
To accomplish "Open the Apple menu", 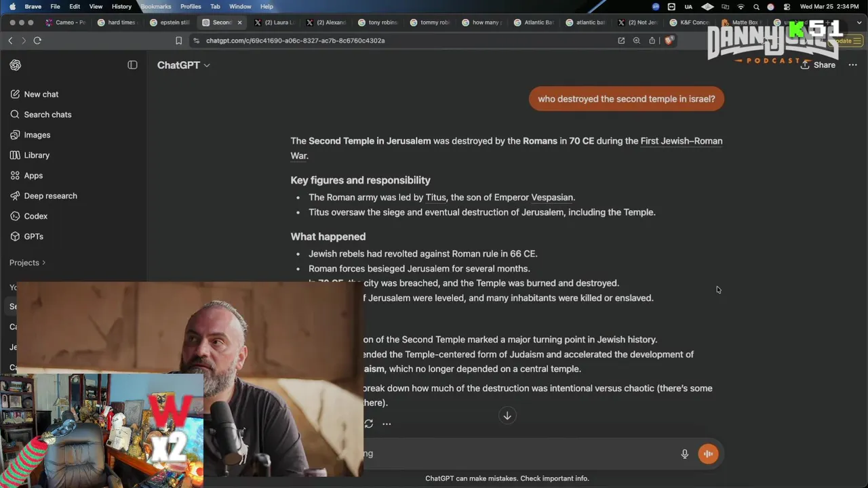I will (x=12, y=7).
